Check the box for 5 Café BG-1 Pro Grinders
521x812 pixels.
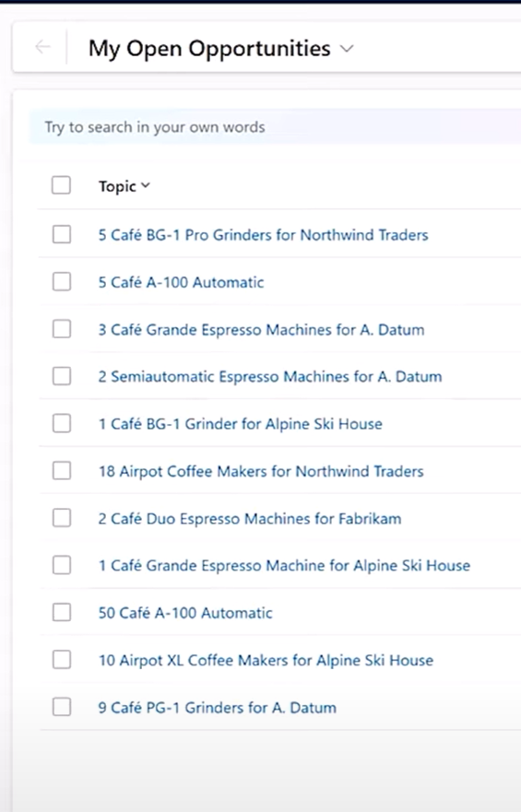coord(62,235)
